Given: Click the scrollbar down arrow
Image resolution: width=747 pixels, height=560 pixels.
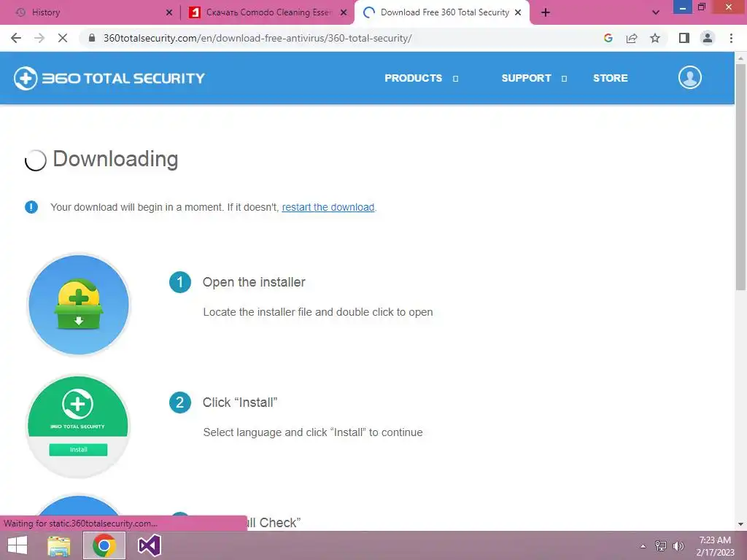Looking at the screenshot, I should point(740,524).
